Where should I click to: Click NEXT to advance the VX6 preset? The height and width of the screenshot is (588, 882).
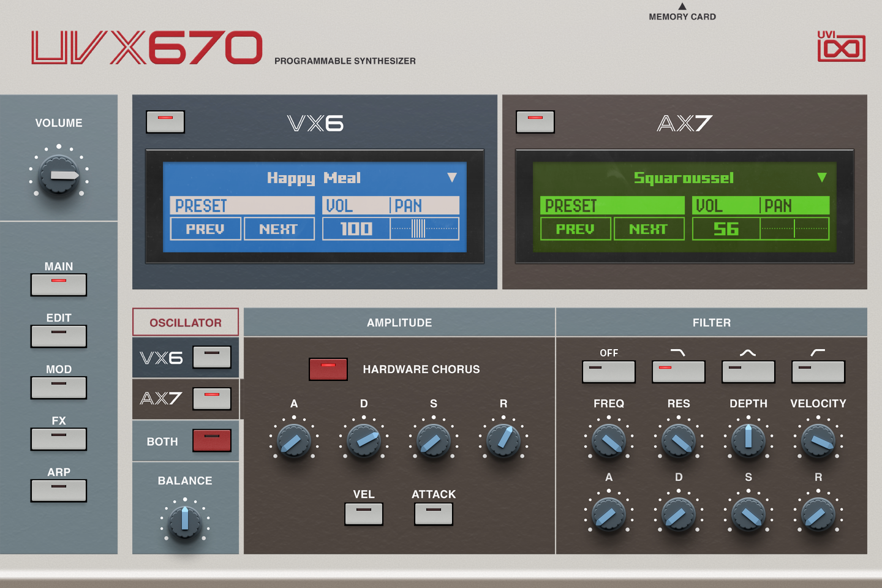[x=279, y=228]
